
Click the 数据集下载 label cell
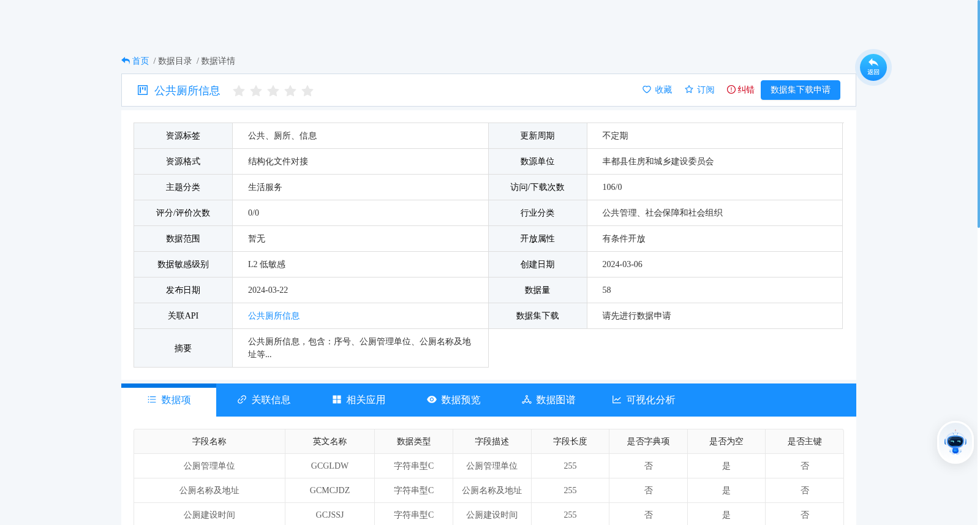(x=538, y=316)
